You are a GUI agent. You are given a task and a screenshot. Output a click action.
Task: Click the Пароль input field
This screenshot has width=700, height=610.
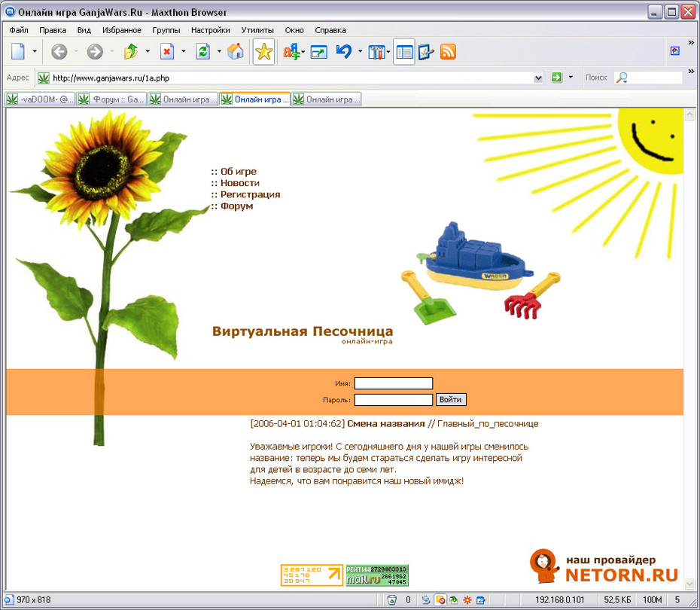[394, 400]
